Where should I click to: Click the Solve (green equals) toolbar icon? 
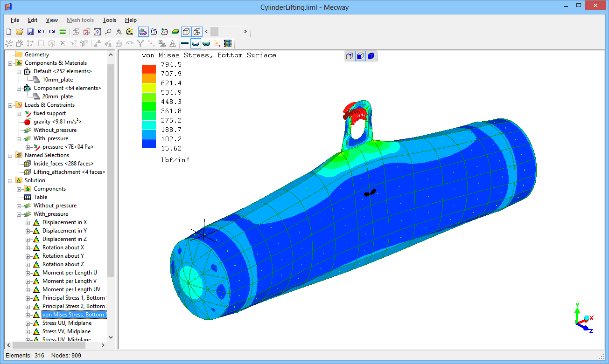pos(62,32)
